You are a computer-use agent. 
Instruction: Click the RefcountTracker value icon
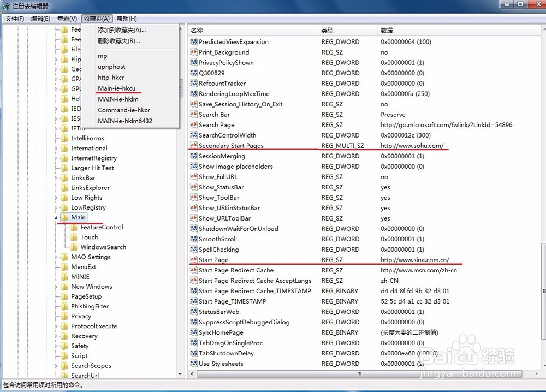(x=194, y=83)
